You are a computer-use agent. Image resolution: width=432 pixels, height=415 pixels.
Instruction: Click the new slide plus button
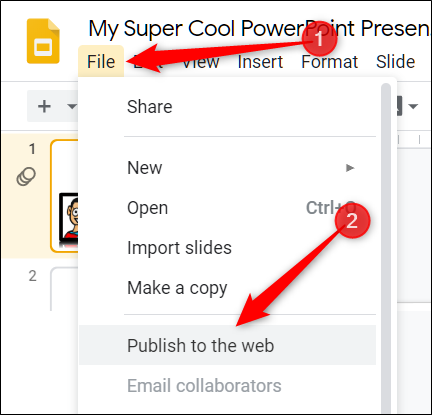44,107
